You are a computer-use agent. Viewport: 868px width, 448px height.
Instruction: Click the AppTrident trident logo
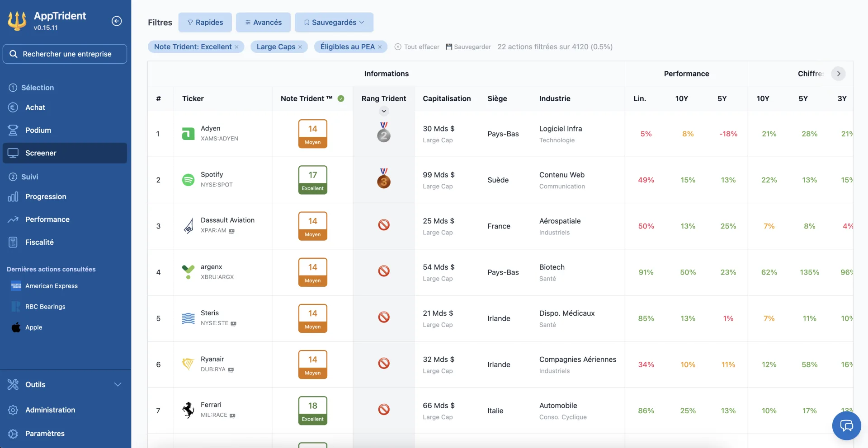[17, 21]
